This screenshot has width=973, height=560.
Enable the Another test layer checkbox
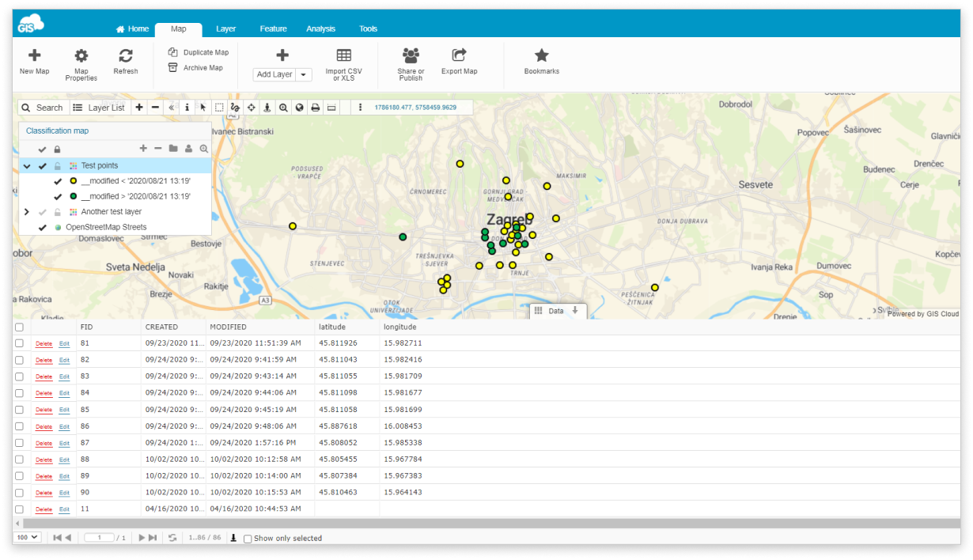pos(42,211)
